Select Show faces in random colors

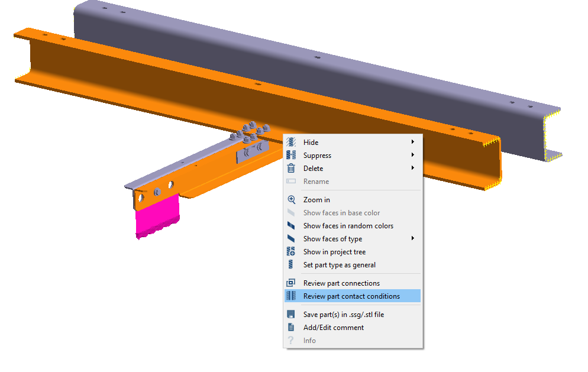(353, 226)
